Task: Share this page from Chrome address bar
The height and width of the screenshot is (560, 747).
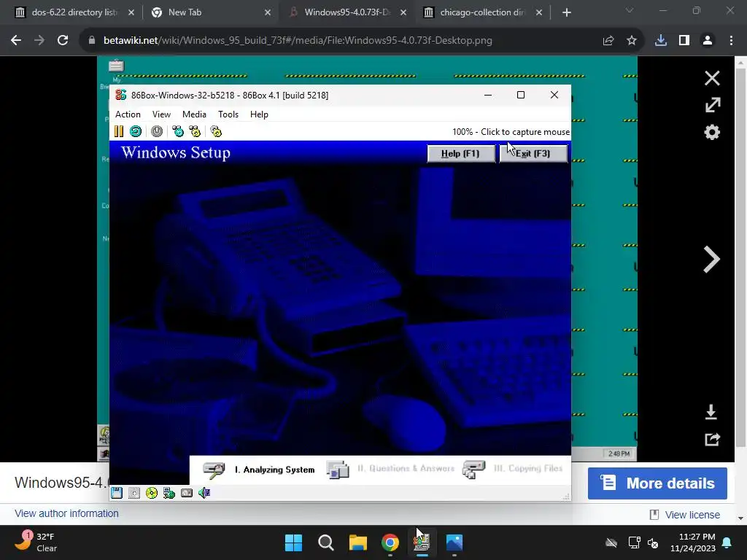Action: [608, 41]
